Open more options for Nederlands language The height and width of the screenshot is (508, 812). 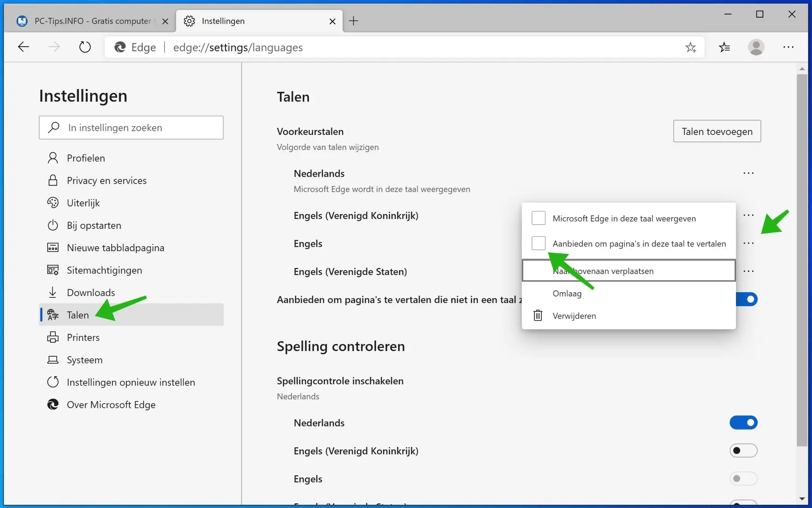point(749,173)
